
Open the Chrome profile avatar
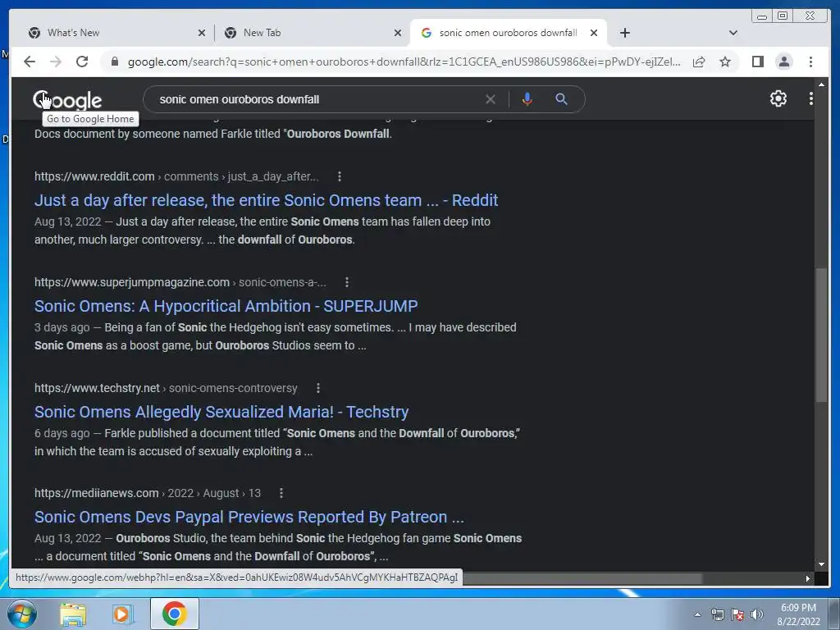click(x=783, y=62)
